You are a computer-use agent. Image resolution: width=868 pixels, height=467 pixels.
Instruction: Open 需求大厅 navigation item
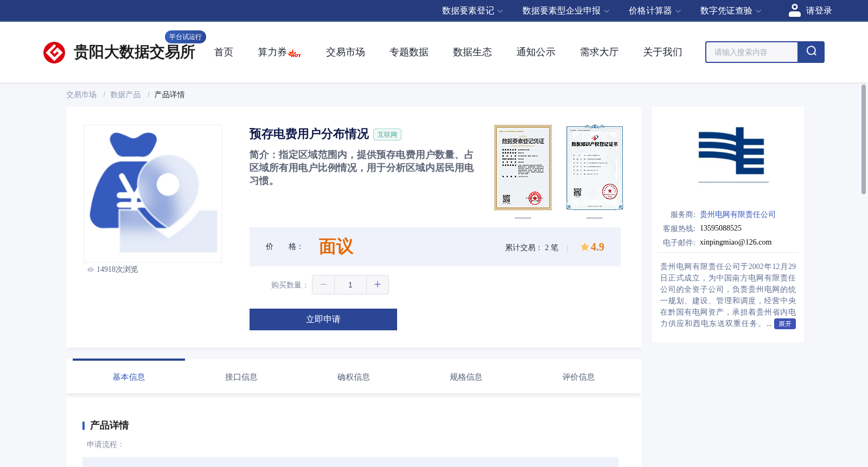(599, 52)
